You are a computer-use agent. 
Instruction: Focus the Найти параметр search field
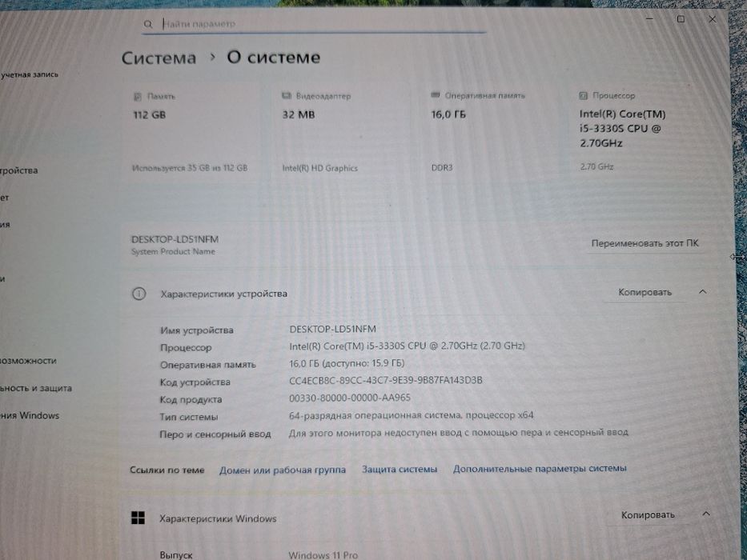click(x=315, y=24)
